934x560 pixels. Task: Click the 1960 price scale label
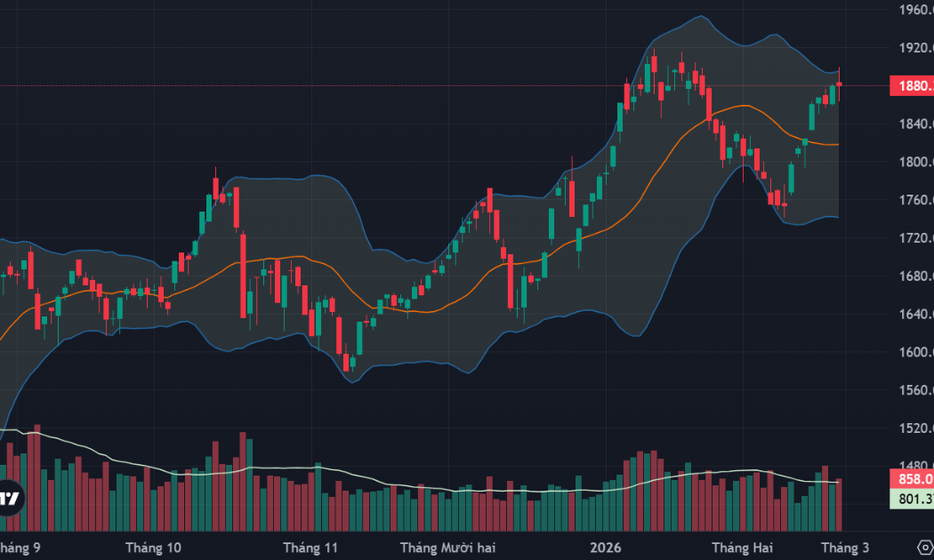(x=914, y=11)
